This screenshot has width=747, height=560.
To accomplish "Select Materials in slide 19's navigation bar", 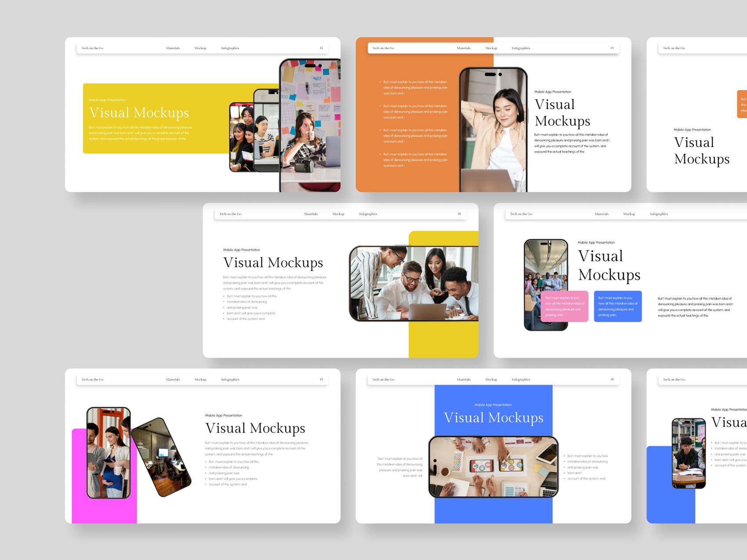I will point(173,379).
